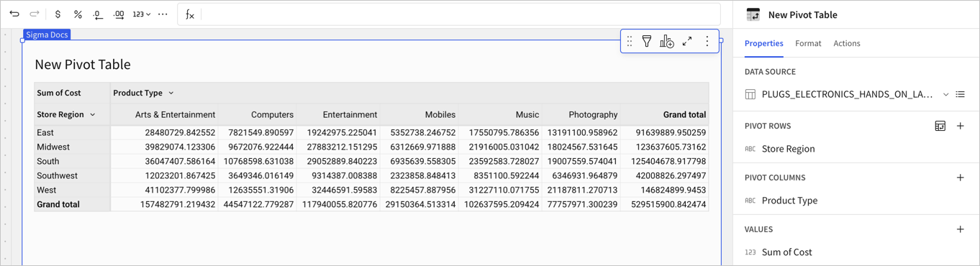Select cell 31227110.071755
The width and height of the screenshot is (980, 266).
[x=500, y=190]
